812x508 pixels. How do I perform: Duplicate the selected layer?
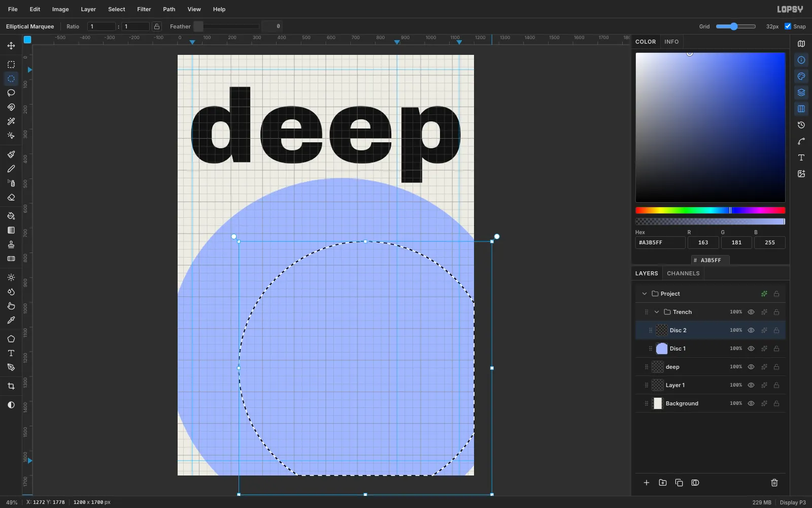[679, 483]
